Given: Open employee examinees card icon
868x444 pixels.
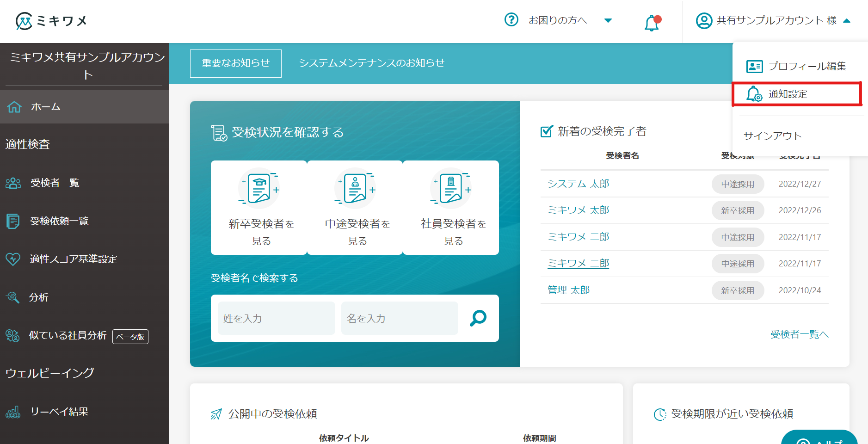Looking at the screenshot, I should [451, 189].
